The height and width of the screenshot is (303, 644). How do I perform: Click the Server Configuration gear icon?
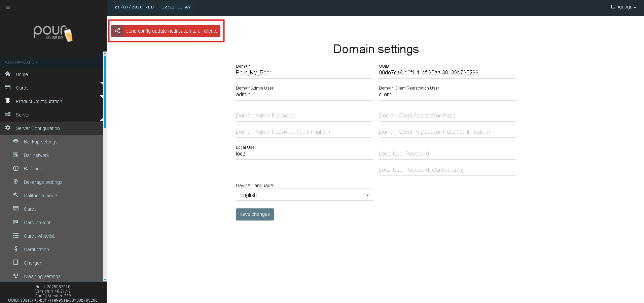(8, 128)
